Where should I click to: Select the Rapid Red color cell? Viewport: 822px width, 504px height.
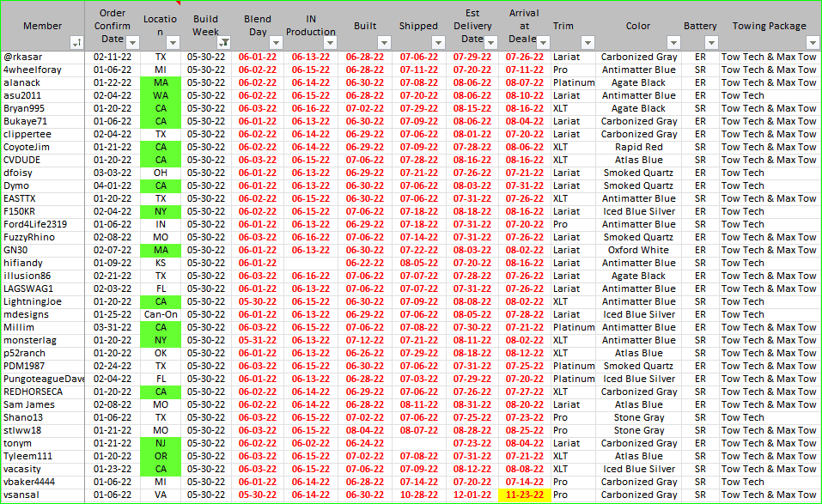pos(638,147)
